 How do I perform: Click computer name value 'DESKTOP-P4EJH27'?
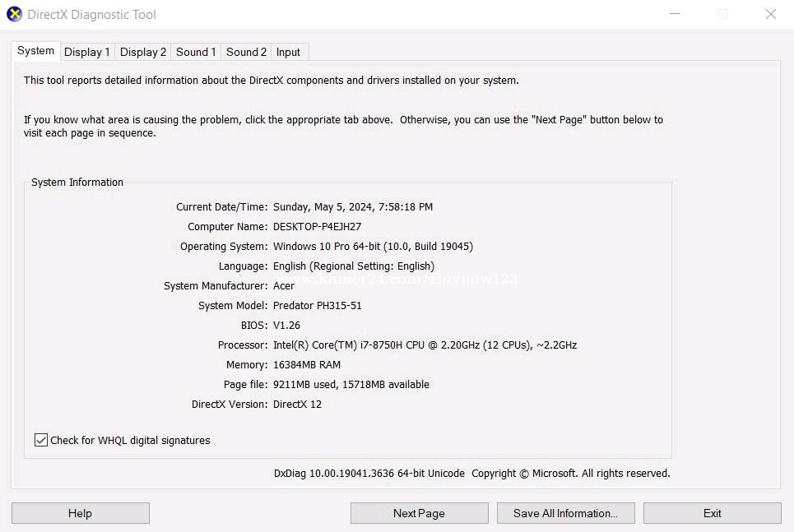(317, 227)
